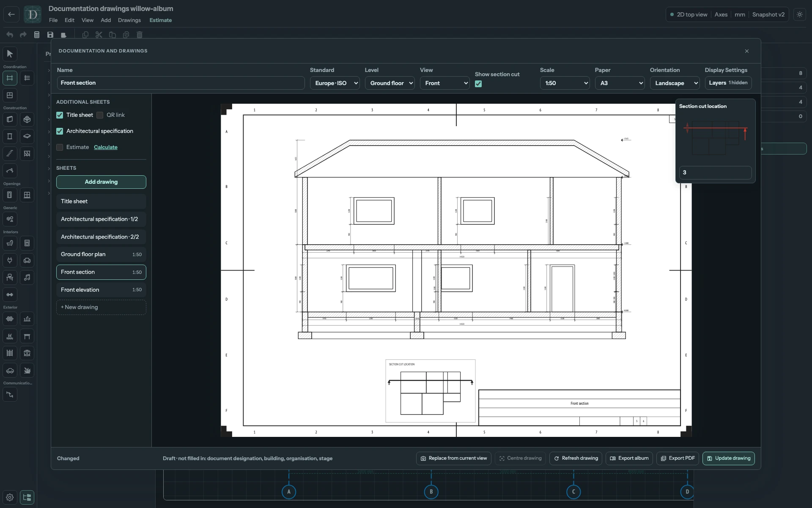Toggle the Show section cut checkbox
Image resolution: width=812 pixels, height=508 pixels.
click(478, 84)
